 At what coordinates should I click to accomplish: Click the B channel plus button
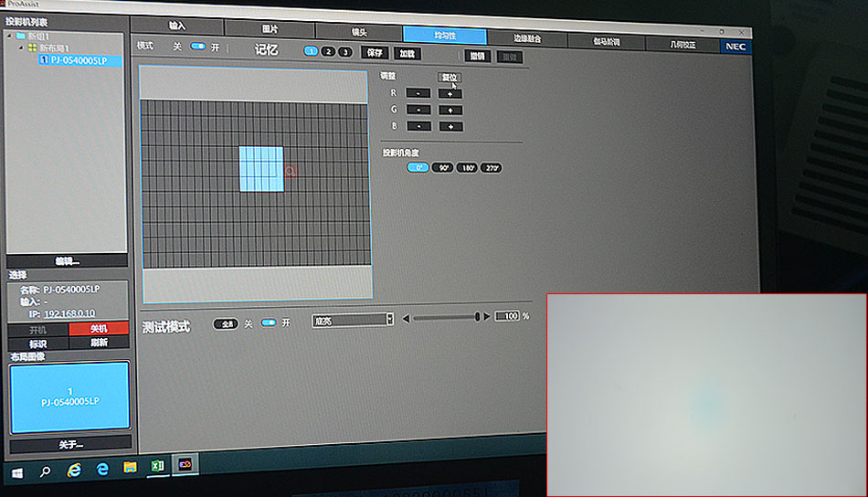coord(450,126)
